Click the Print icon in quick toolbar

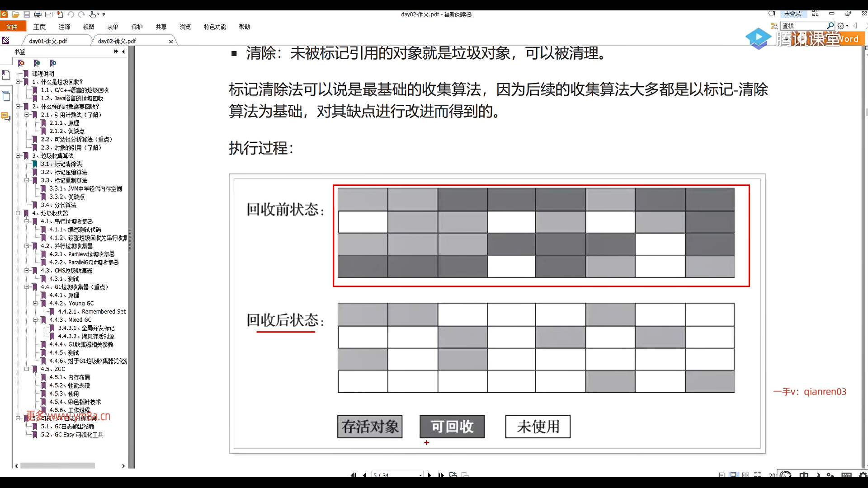[x=38, y=14]
